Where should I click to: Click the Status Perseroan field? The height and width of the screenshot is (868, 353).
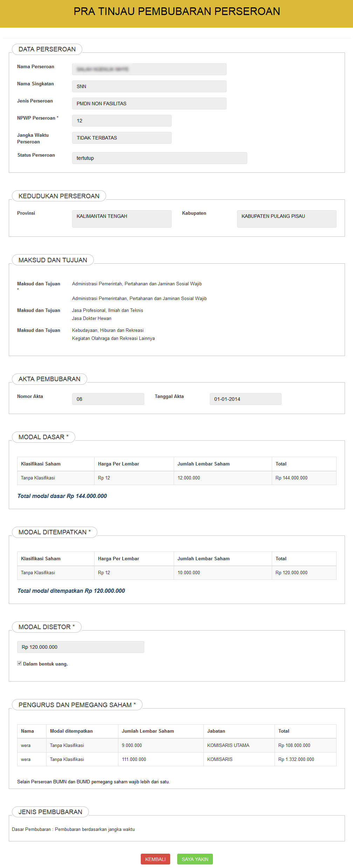click(x=159, y=158)
